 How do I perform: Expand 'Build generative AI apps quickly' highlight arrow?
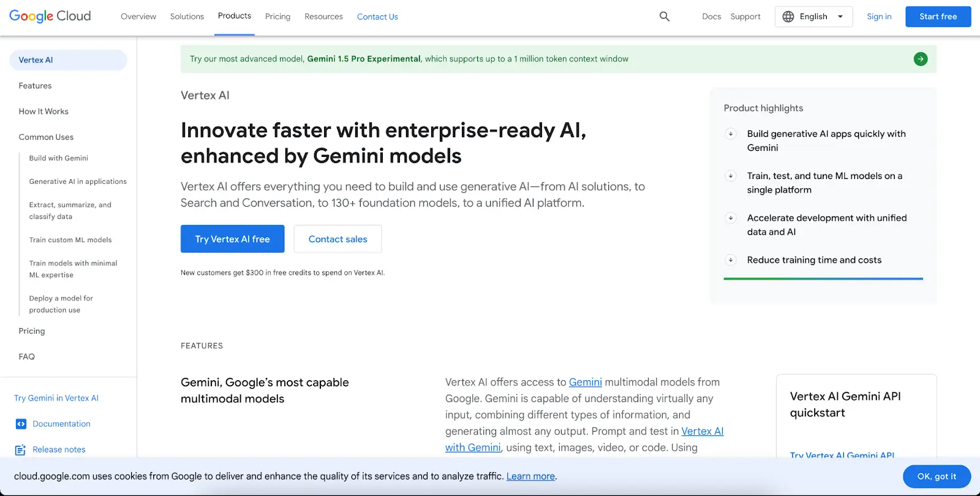[x=731, y=134]
